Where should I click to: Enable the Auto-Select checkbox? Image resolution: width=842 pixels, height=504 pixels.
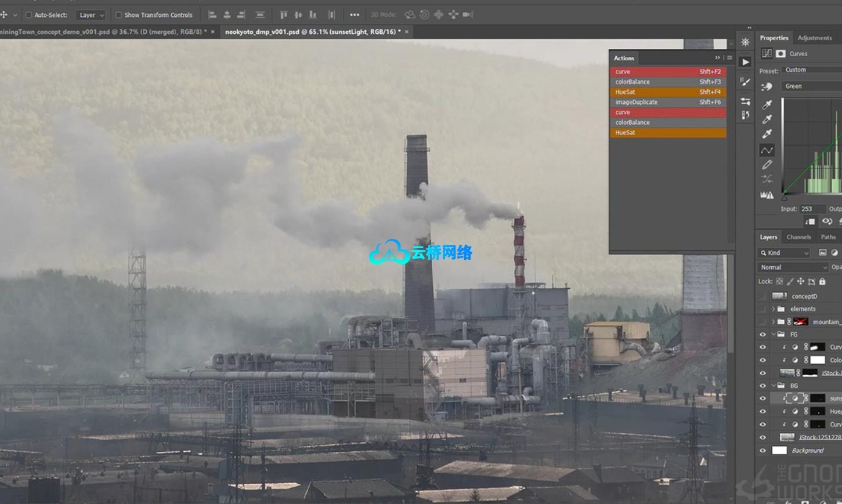pyautogui.click(x=28, y=15)
